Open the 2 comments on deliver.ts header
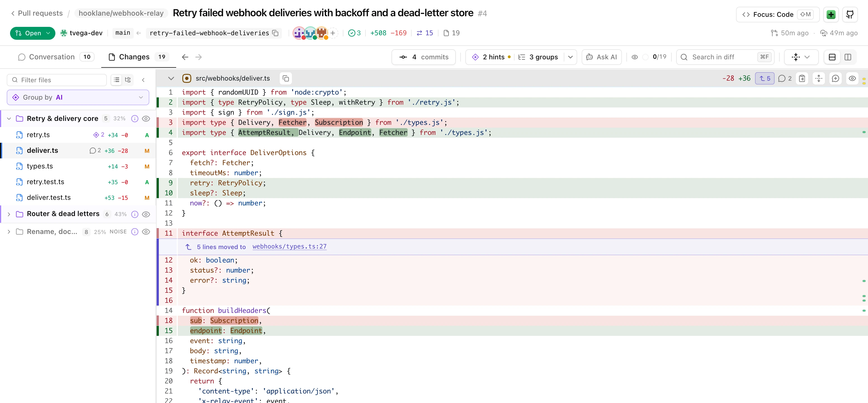868x403 pixels. pos(785,79)
